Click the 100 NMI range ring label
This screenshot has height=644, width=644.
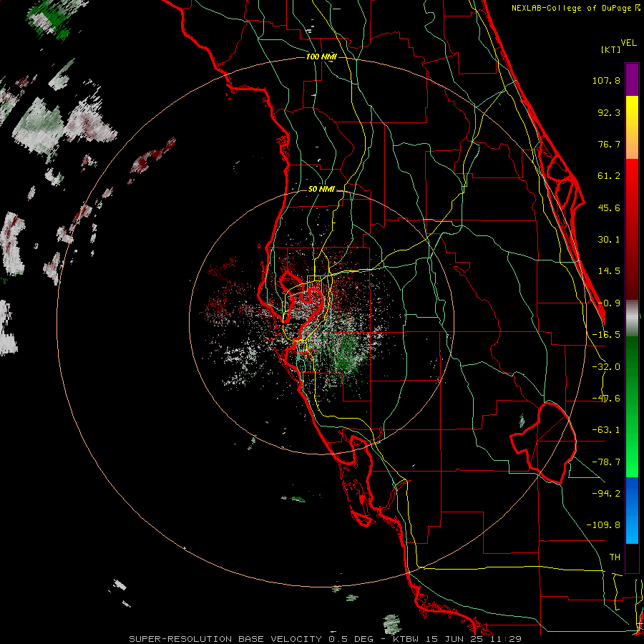coord(321,57)
